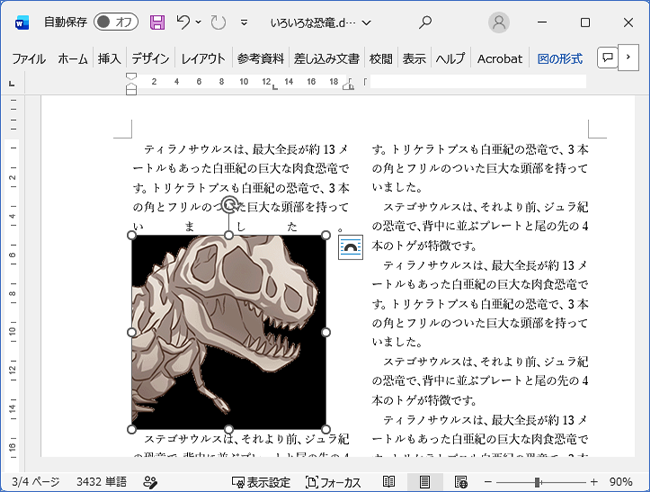The height and width of the screenshot is (492, 650).
Task: Enable フォーカス focus mode
Action: click(333, 482)
